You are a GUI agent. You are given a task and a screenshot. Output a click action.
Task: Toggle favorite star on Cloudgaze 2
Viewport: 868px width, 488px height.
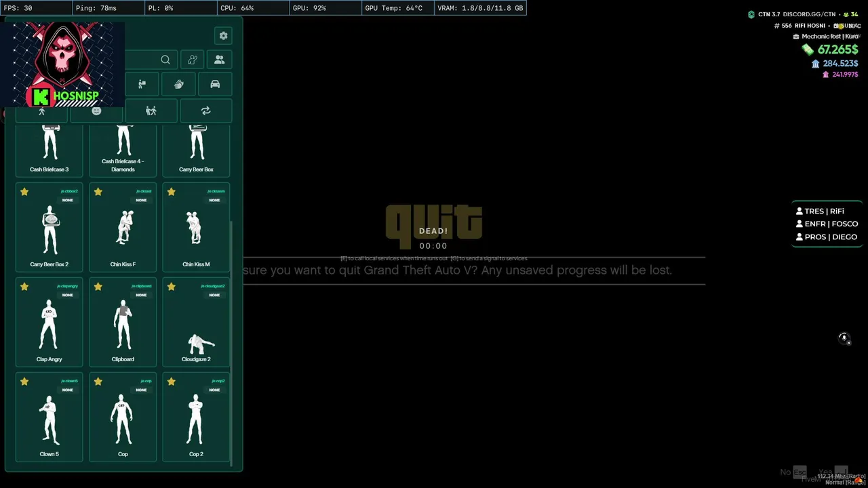point(171,287)
